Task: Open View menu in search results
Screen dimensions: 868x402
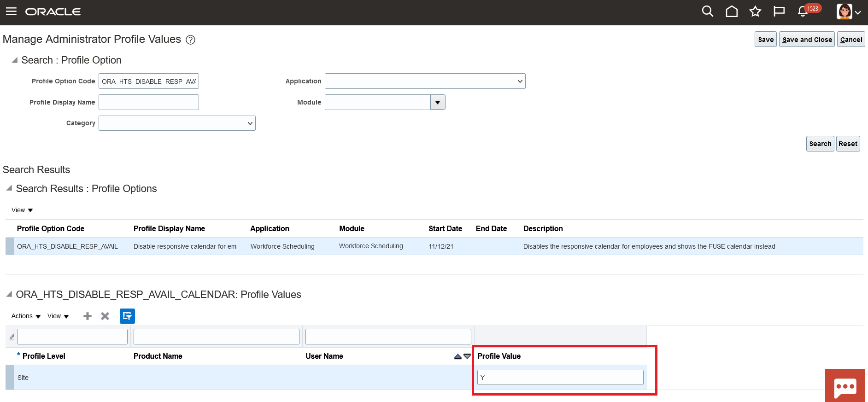Action: (22, 210)
